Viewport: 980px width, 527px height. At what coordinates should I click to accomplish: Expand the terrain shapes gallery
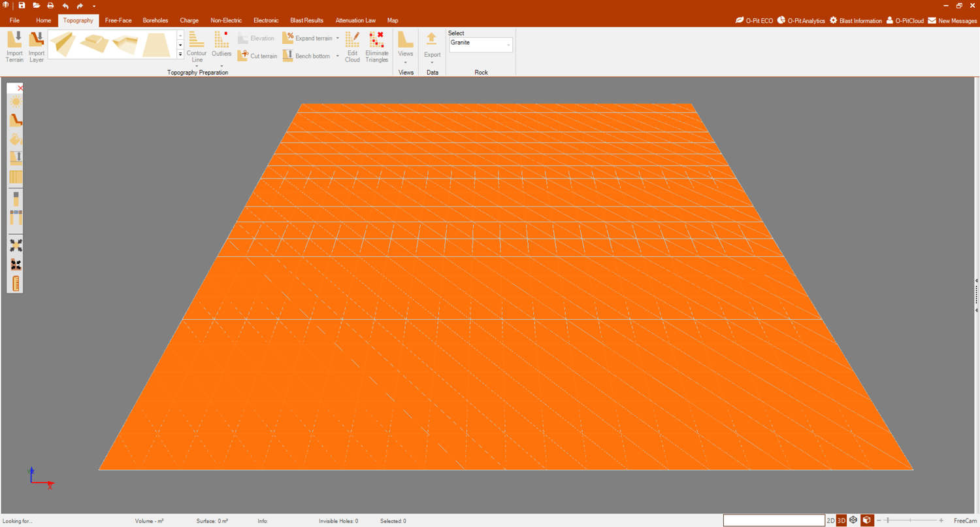click(180, 54)
